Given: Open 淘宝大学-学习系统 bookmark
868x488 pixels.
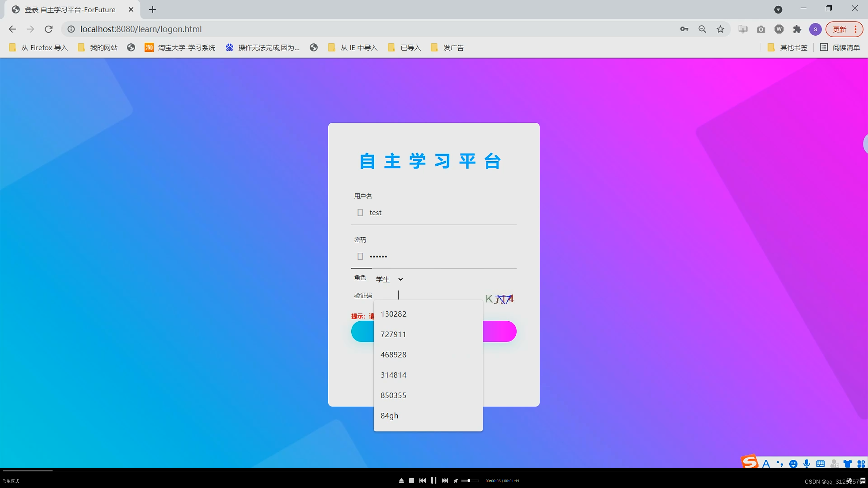Looking at the screenshot, I should point(180,47).
